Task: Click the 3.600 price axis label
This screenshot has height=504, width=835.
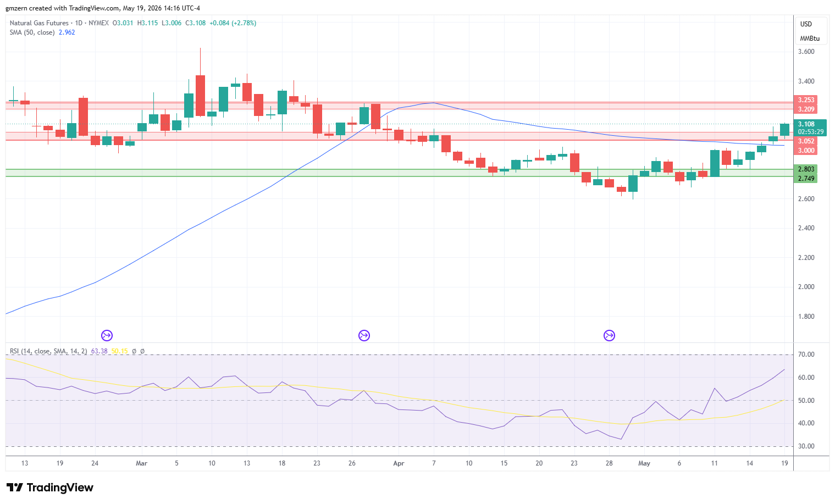Action: 806,52
